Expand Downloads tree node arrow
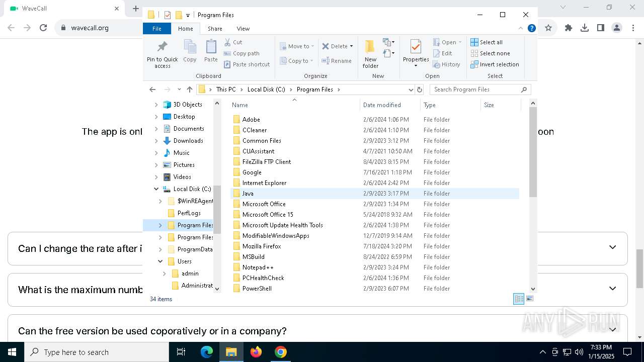The image size is (644, 362). (156, 141)
